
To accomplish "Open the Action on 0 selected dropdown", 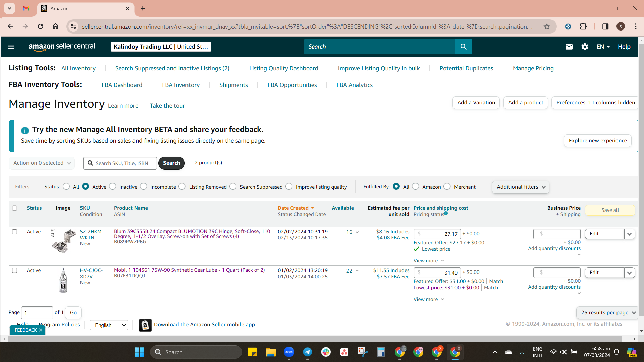I will (42, 163).
